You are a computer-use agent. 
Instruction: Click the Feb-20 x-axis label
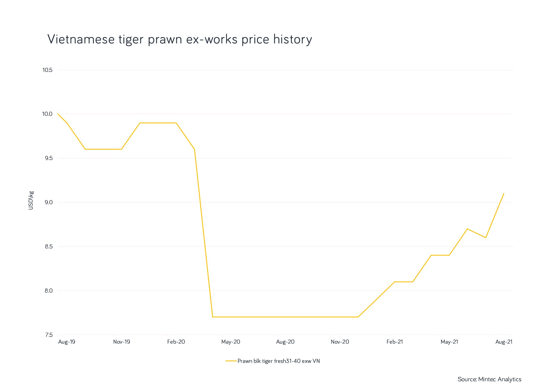click(x=176, y=342)
